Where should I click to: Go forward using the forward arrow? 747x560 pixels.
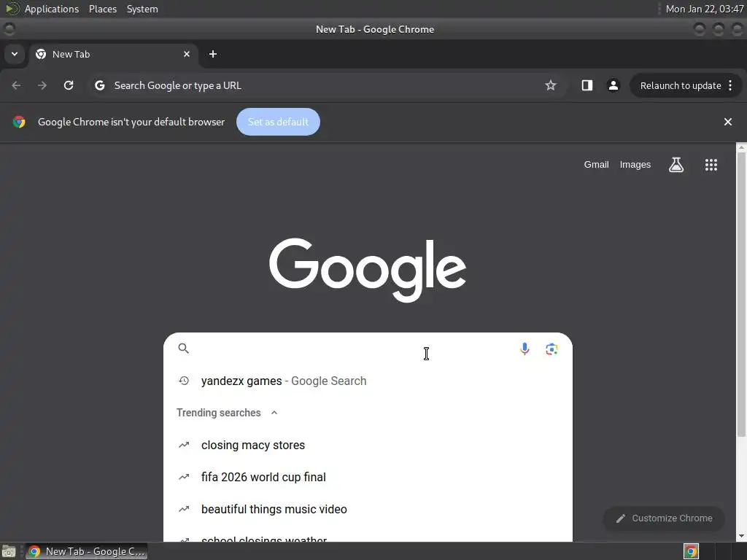point(42,85)
